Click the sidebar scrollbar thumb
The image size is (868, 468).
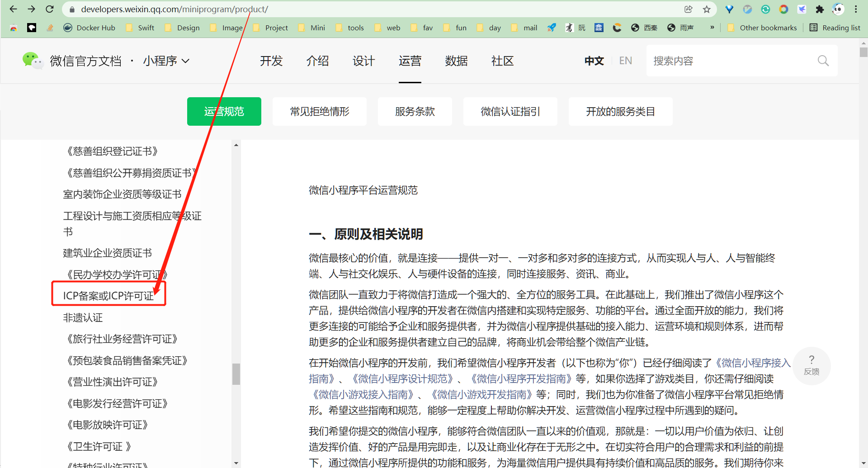[x=236, y=374]
